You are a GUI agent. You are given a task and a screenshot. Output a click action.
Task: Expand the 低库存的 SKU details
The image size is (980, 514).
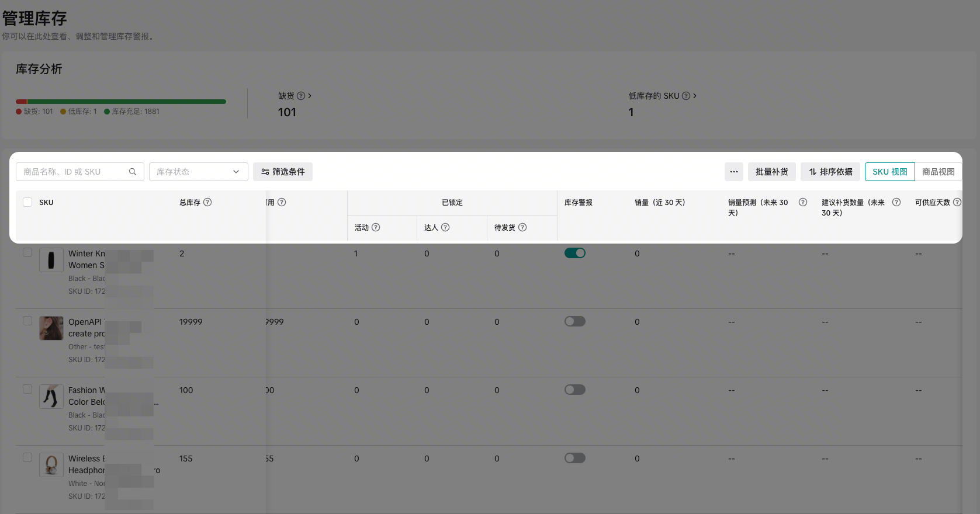coord(662,96)
